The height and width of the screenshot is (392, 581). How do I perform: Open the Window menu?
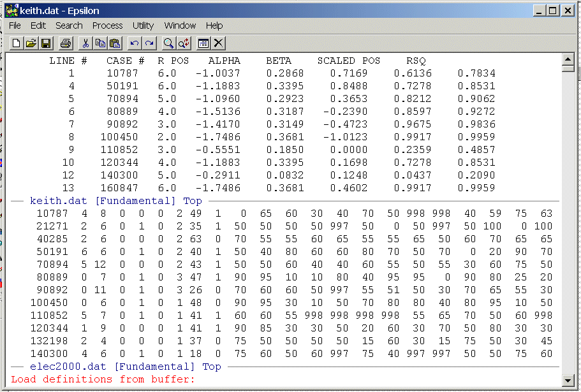tap(180, 25)
